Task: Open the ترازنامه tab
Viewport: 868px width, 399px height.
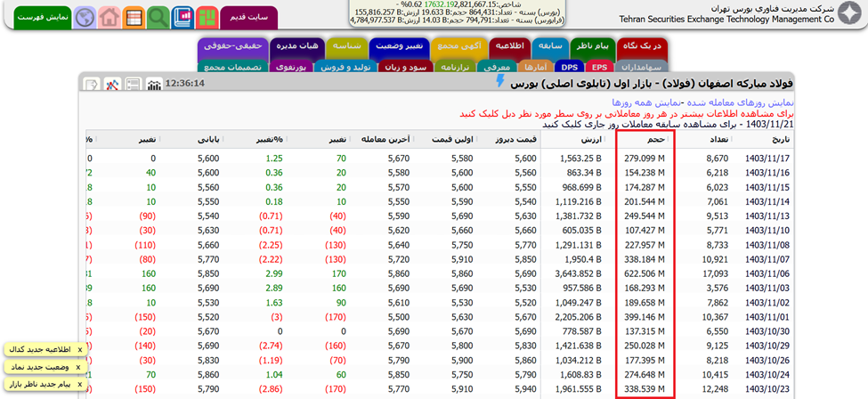Action: point(455,67)
